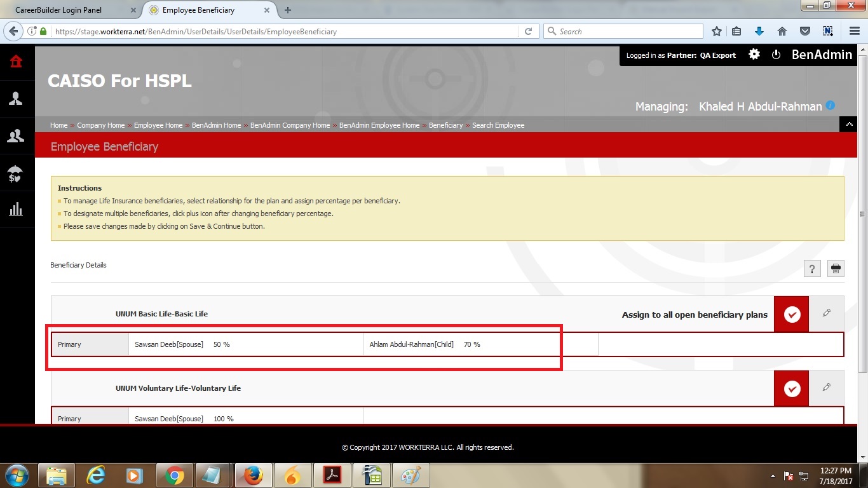Click BenAdmin Company Home breadcrumb
The image size is (868, 488).
(290, 125)
